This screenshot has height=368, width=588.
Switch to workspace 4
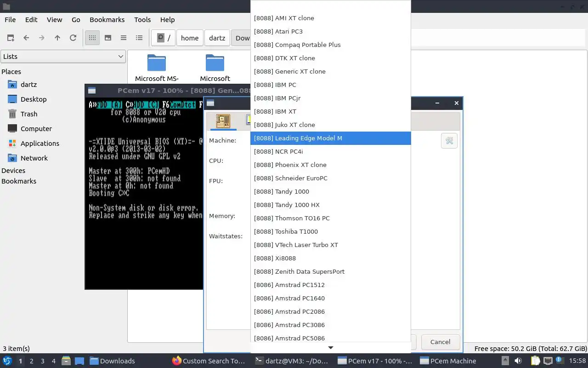pos(54,361)
